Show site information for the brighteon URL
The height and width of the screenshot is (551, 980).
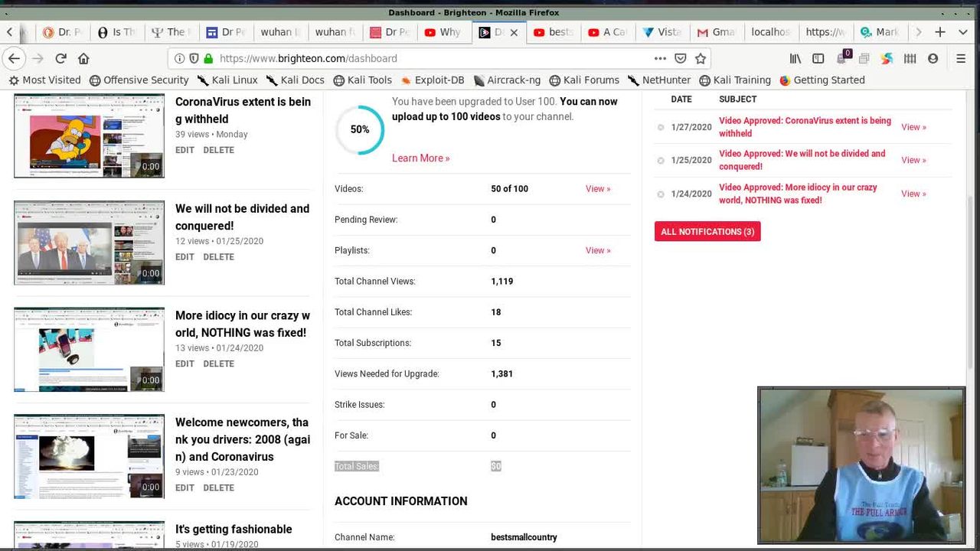coord(179,58)
